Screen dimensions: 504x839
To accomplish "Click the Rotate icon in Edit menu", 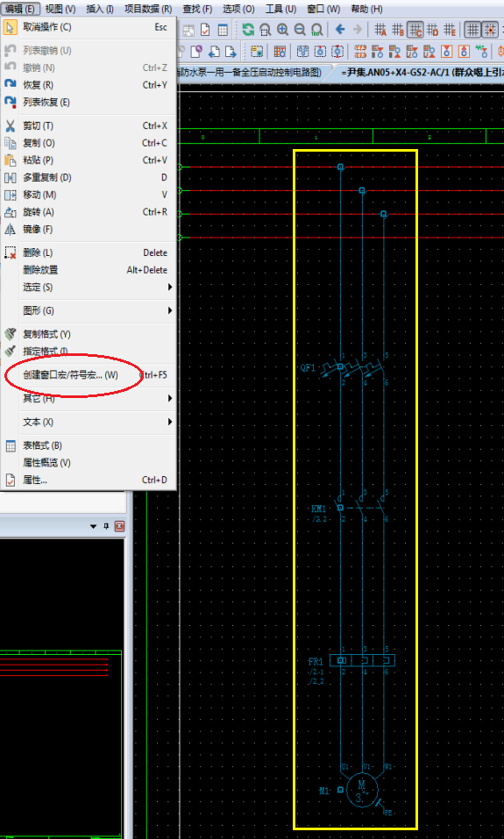I will coord(11,212).
